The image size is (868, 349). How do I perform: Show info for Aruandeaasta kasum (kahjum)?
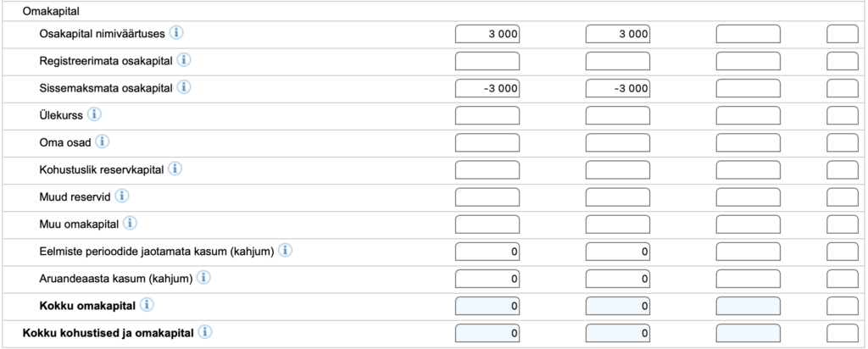(x=203, y=278)
